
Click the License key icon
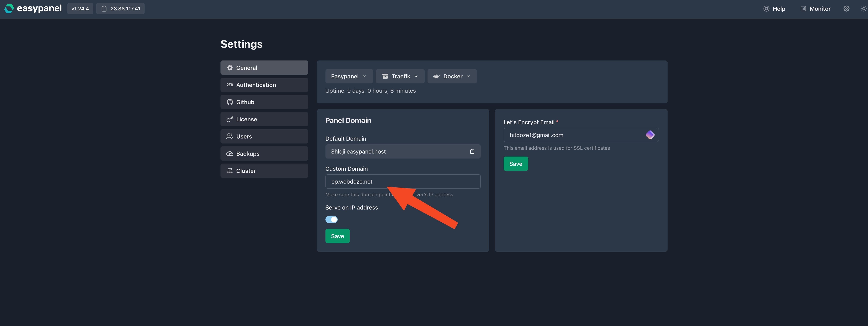(230, 119)
